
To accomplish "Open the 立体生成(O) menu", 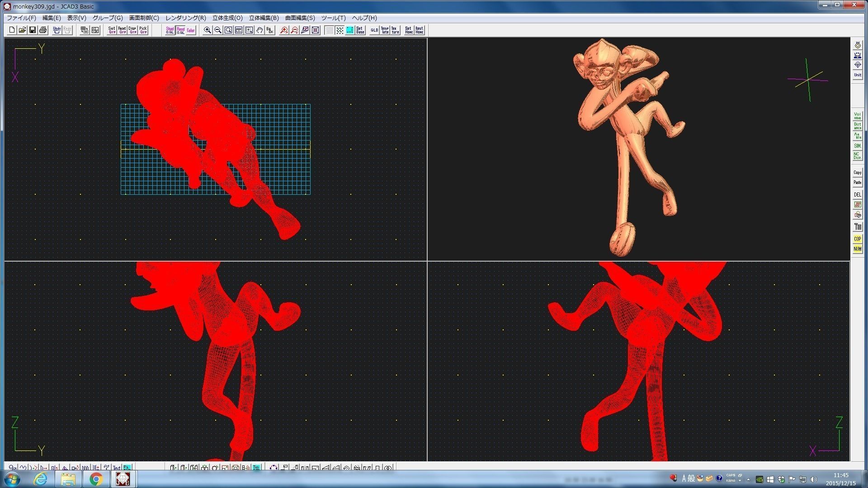I will point(227,18).
